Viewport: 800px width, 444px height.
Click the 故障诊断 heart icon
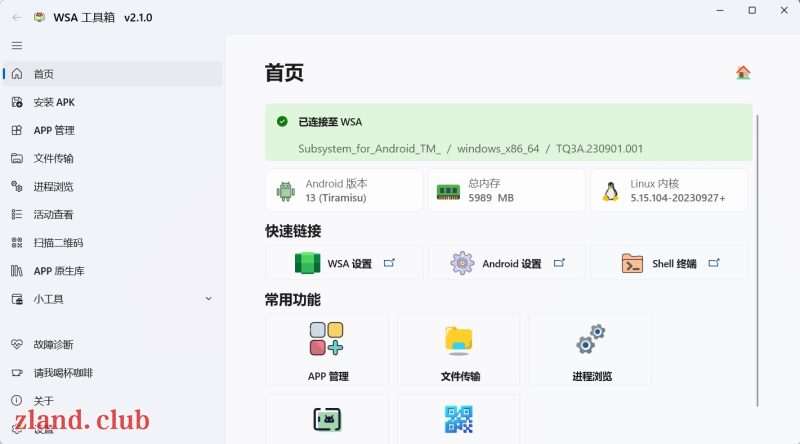[x=17, y=344]
